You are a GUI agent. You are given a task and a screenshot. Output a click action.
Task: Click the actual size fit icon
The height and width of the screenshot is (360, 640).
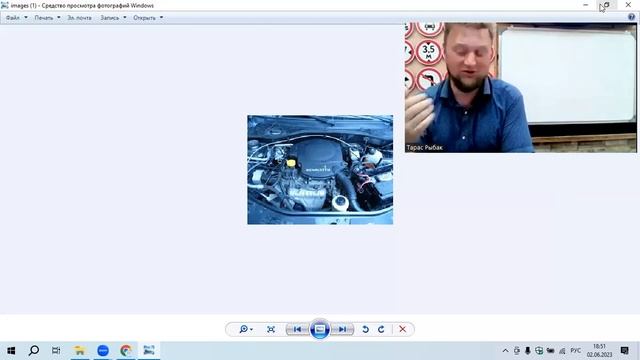pos(271,329)
